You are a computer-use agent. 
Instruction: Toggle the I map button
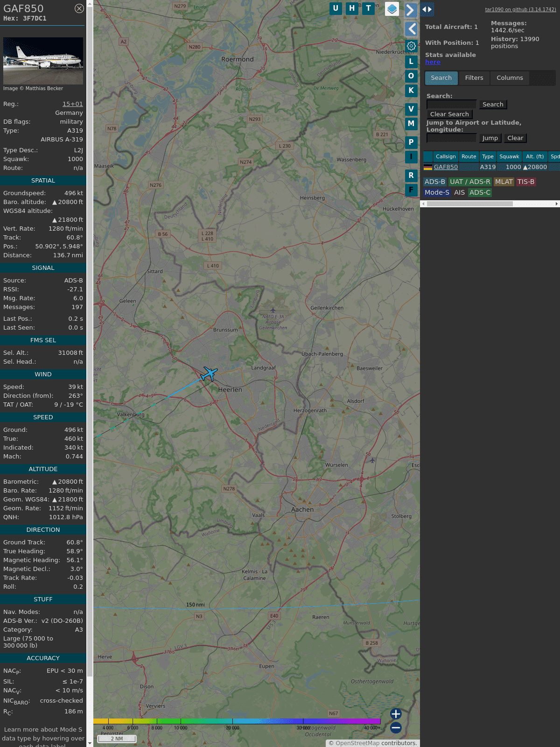pos(411,157)
